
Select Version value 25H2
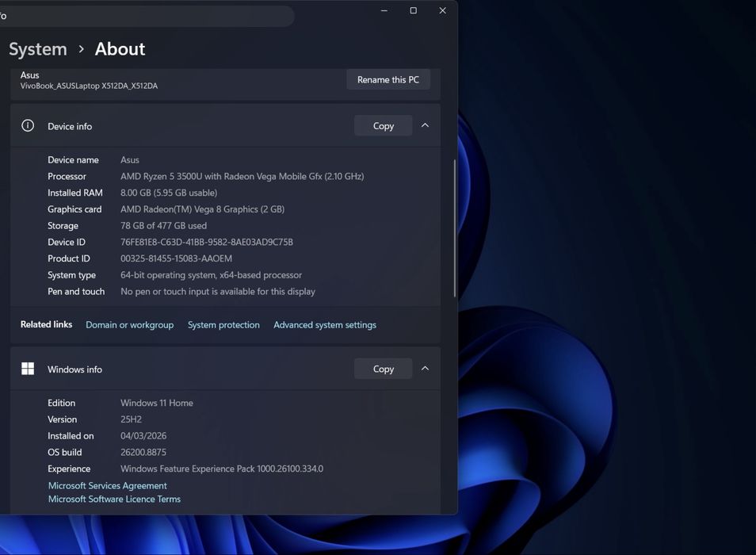click(131, 419)
